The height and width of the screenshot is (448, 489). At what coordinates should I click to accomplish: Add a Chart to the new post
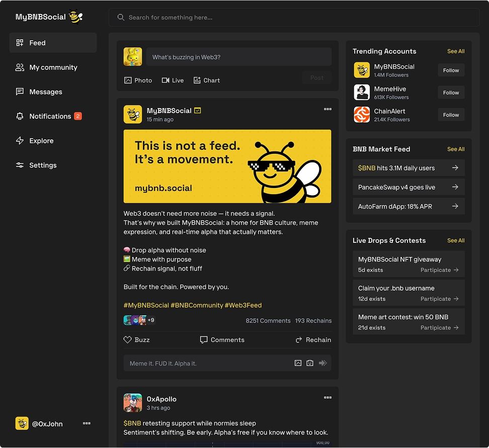click(x=207, y=80)
